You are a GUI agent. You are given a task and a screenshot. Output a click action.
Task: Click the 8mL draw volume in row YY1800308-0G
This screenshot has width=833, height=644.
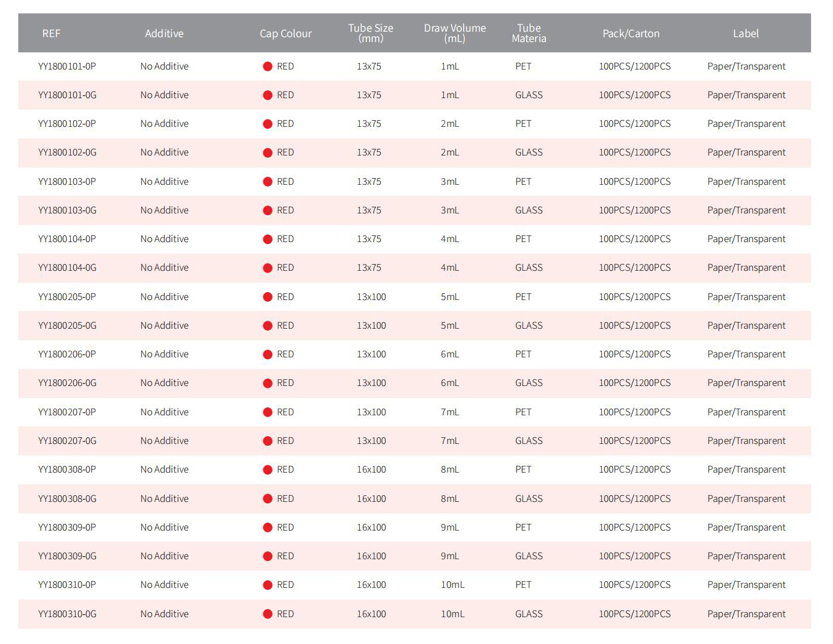click(x=450, y=499)
